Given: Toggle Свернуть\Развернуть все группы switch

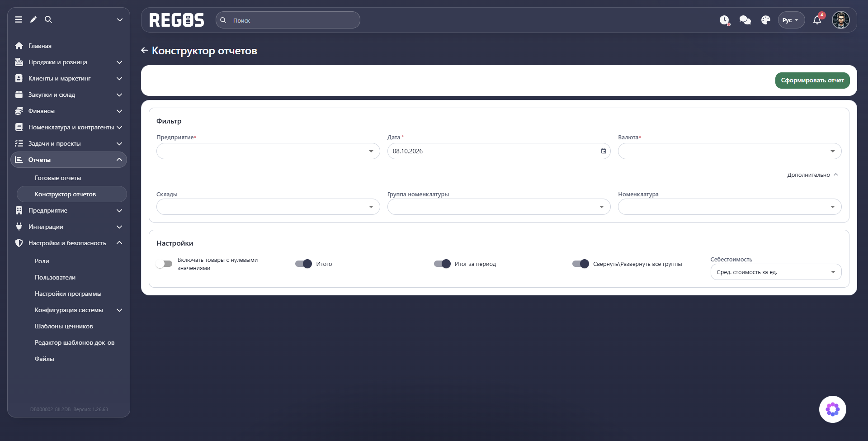Looking at the screenshot, I should point(580,264).
